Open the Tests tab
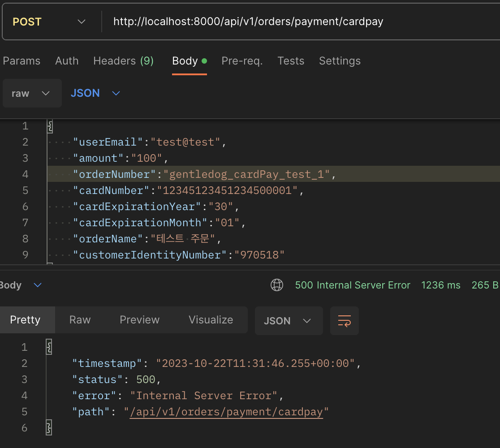Screen dimensions: 500x448 click(291, 61)
